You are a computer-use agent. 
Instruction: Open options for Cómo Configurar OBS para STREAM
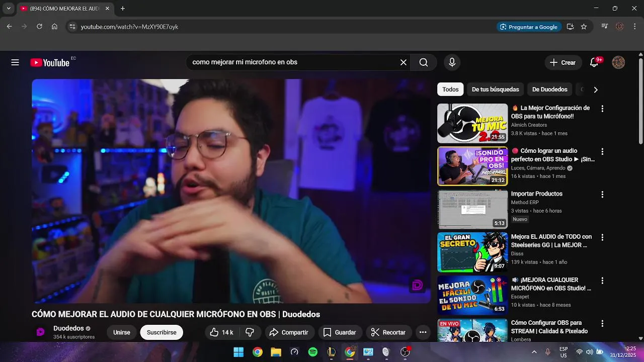pos(602,323)
